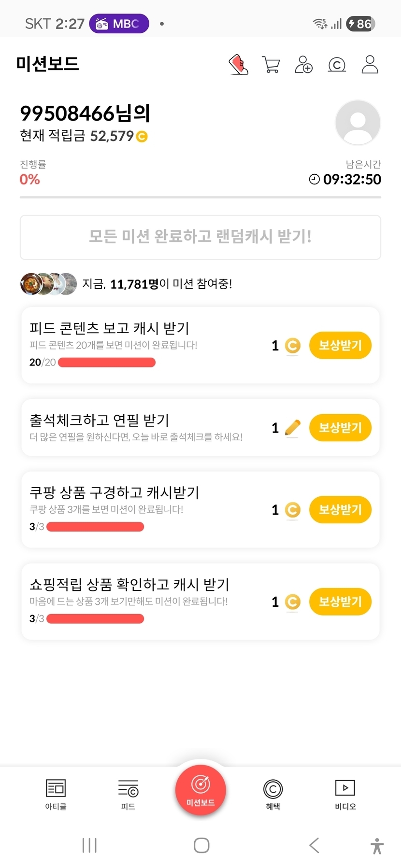401x868 pixels.
Task: Tap the participant avatars cluster
Action: [x=48, y=284]
